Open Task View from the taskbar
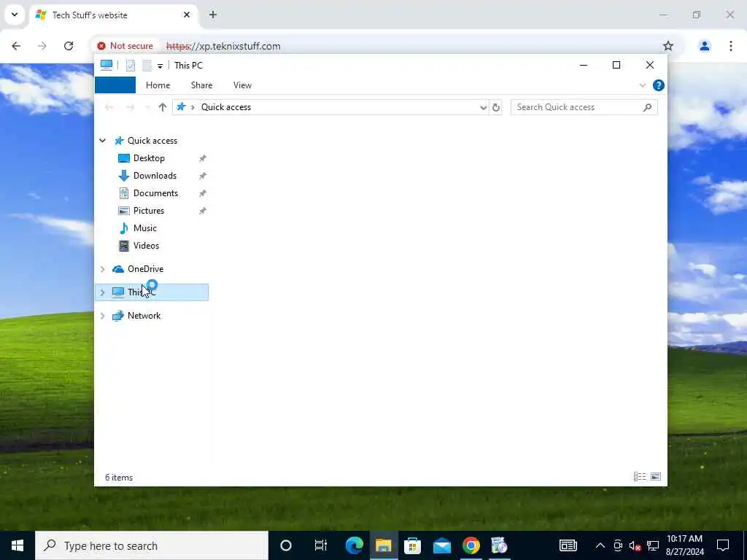This screenshot has width=747, height=560. coord(321,545)
